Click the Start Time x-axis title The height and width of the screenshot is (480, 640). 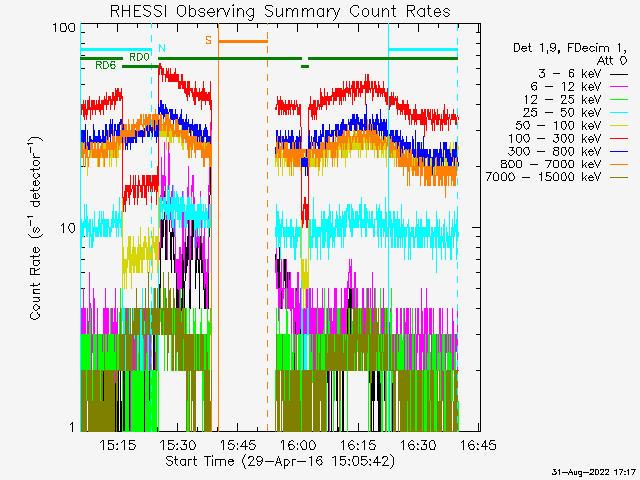tap(280, 461)
